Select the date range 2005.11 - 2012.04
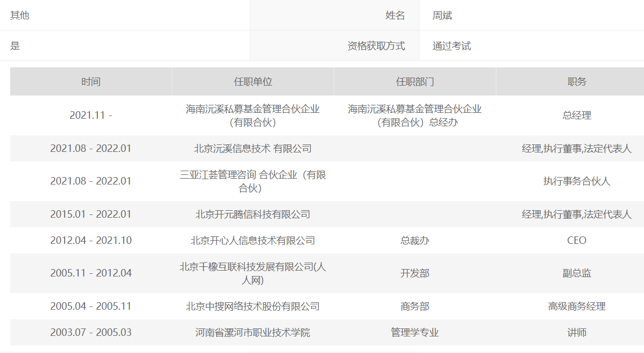This screenshot has width=644, height=353. 91,273
